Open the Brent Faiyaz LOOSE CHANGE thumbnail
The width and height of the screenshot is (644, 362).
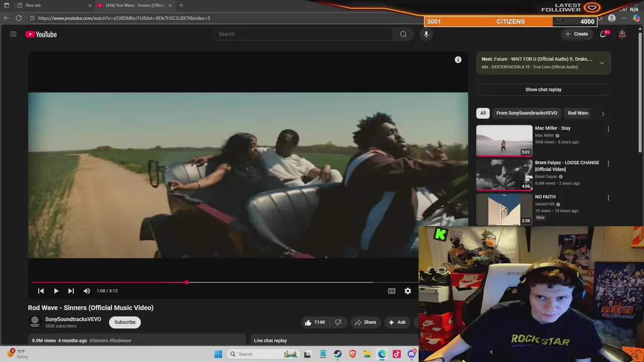coord(504,175)
